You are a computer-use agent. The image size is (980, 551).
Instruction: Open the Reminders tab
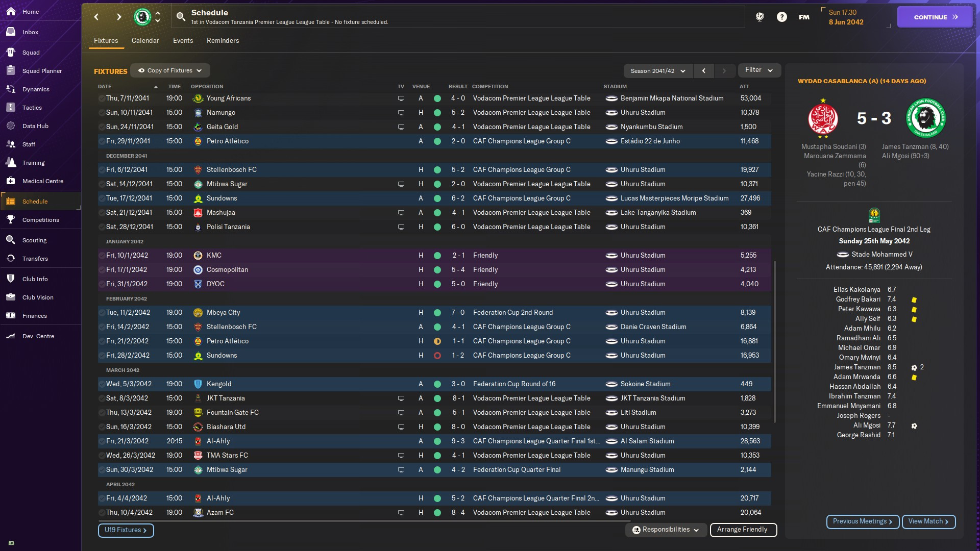(x=223, y=40)
